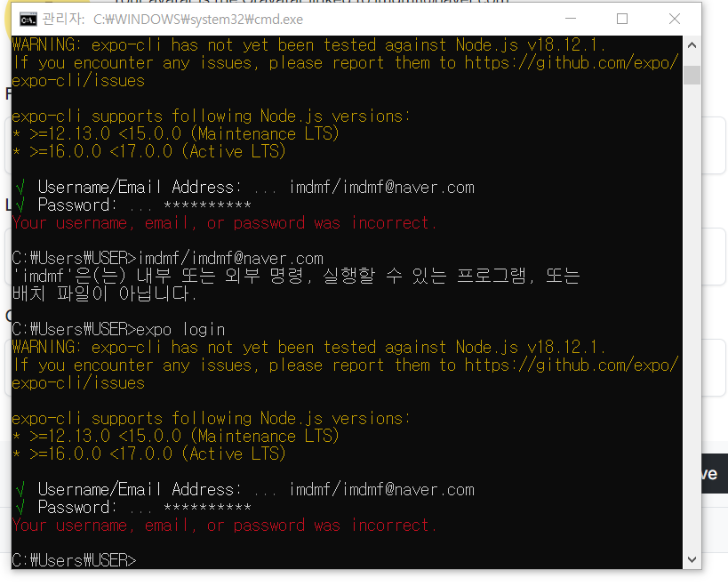Click the 'C:\Users\USER>imdmf/imdmf@naver.com' command line
Viewport: 728px width, 586px height.
point(168,258)
